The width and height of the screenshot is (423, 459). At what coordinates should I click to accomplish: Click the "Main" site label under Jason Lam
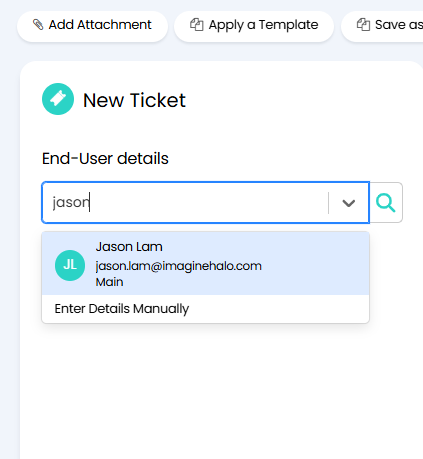109,282
